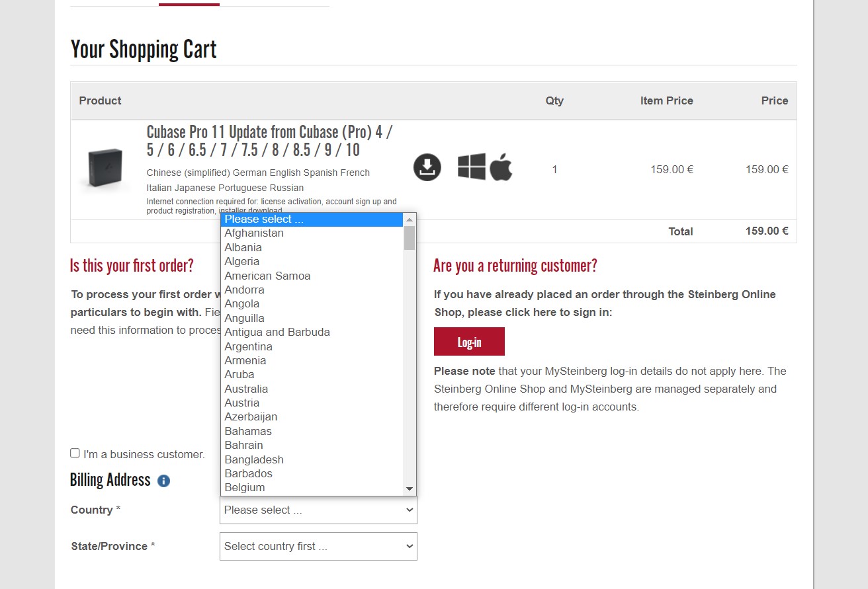Viewport: 868px width, 589px height.
Task: Open the State/Province dropdown
Action: (318, 546)
